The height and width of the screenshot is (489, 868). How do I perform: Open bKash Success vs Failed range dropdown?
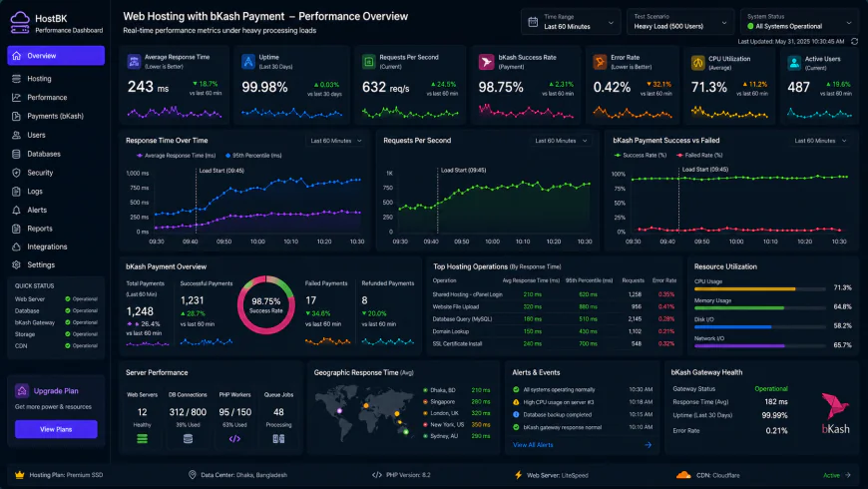[820, 141]
